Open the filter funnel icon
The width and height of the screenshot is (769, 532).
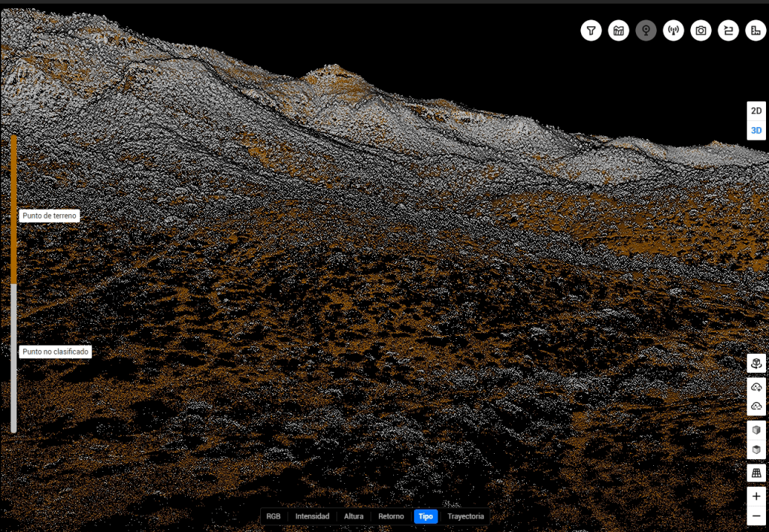(x=591, y=31)
